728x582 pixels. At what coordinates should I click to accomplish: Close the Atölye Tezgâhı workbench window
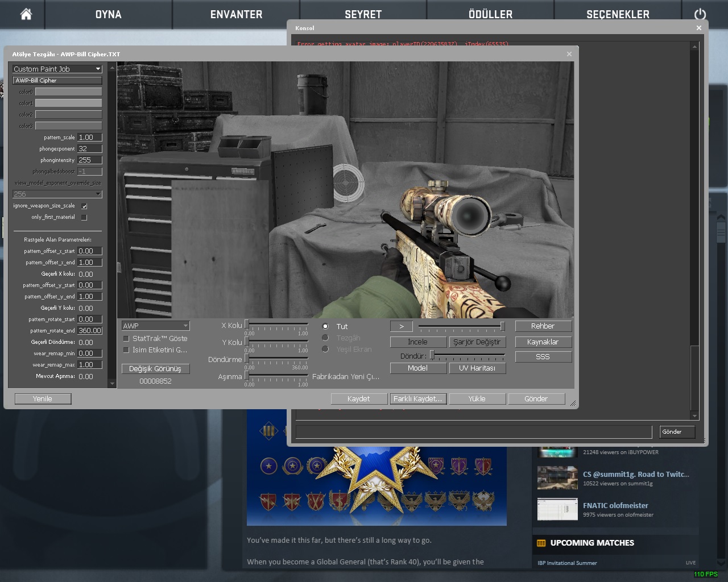[569, 54]
